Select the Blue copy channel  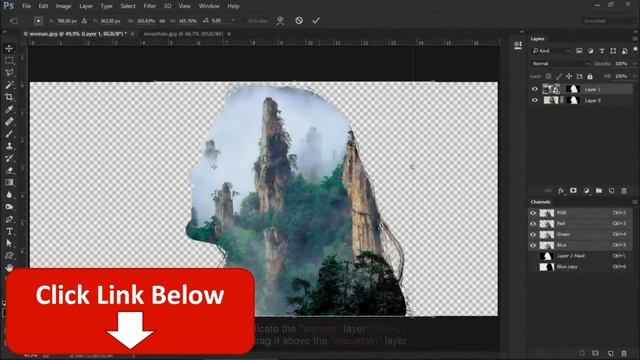click(x=580, y=267)
